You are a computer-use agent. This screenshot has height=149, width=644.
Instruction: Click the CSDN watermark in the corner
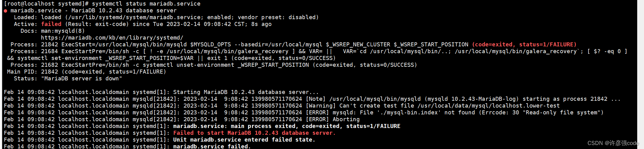[613, 143]
